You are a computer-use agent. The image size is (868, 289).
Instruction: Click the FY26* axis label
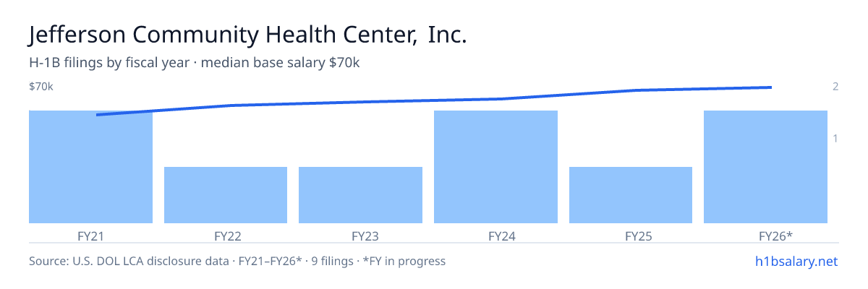[x=776, y=236]
